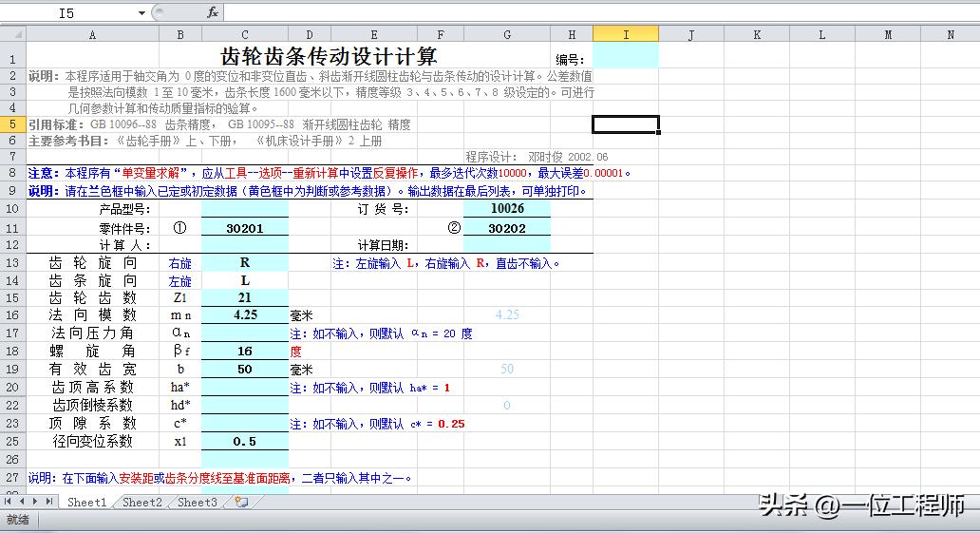The image size is (980, 533).
Task: Select the part number cell 30201
Action: 244,228
